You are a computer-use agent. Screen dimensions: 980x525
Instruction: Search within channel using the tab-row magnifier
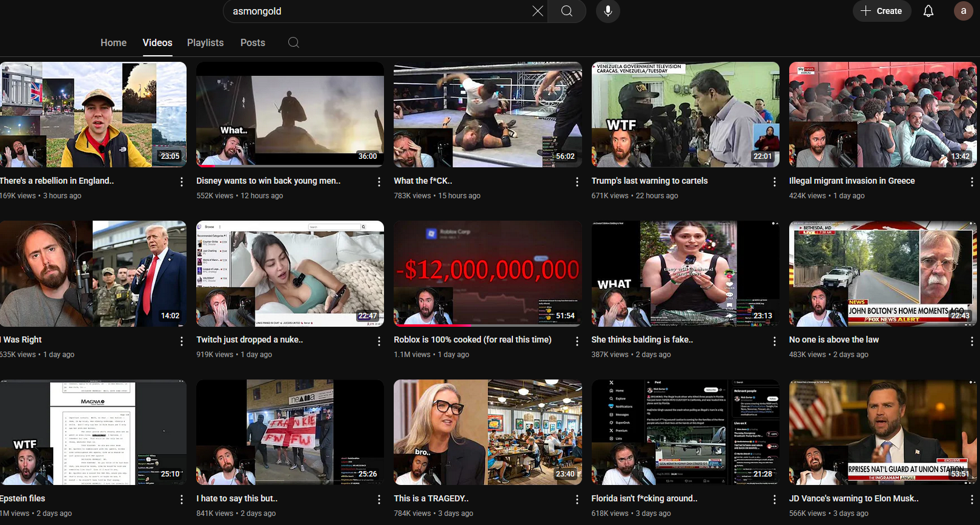(x=294, y=42)
